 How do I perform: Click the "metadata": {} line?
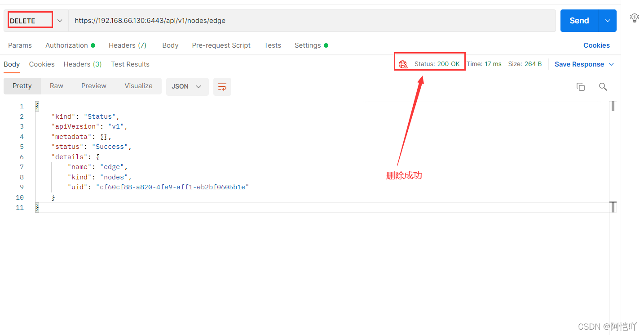(x=81, y=137)
